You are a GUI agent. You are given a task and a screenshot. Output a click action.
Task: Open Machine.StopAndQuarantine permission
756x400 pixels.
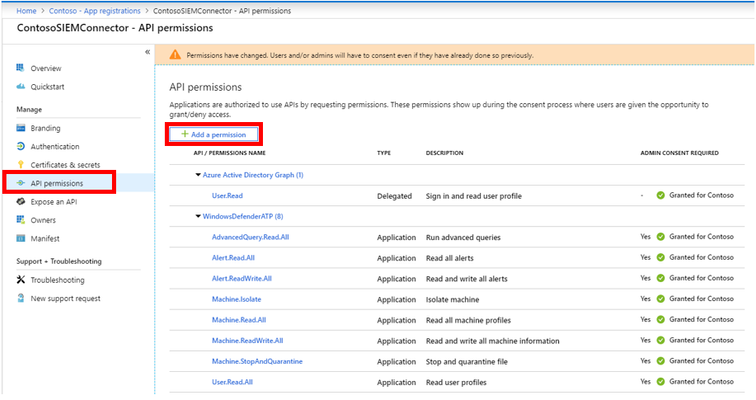pos(257,361)
